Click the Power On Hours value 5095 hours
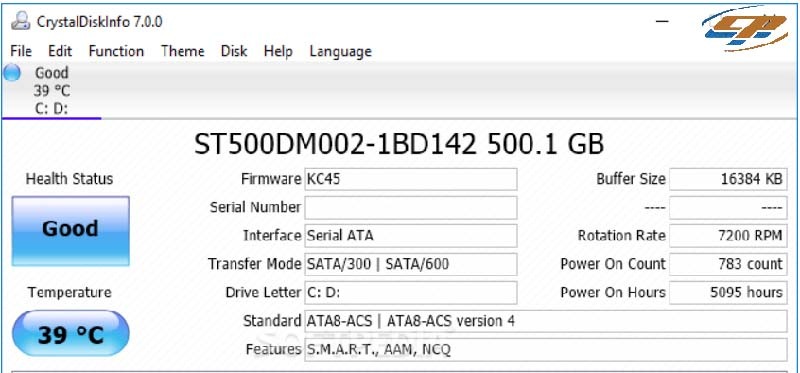This screenshot has height=373, width=800. pyautogui.click(x=728, y=293)
